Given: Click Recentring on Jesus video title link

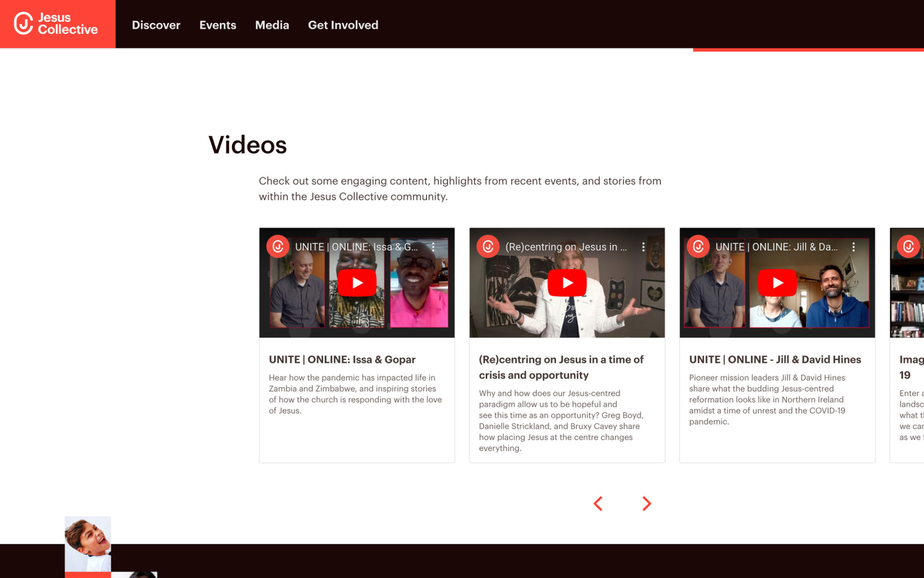Looking at the screenshot, I should (x=561, y=367).
